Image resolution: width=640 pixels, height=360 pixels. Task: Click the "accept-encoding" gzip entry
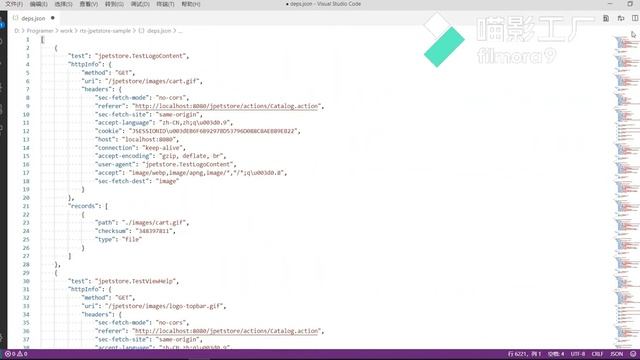160,156
